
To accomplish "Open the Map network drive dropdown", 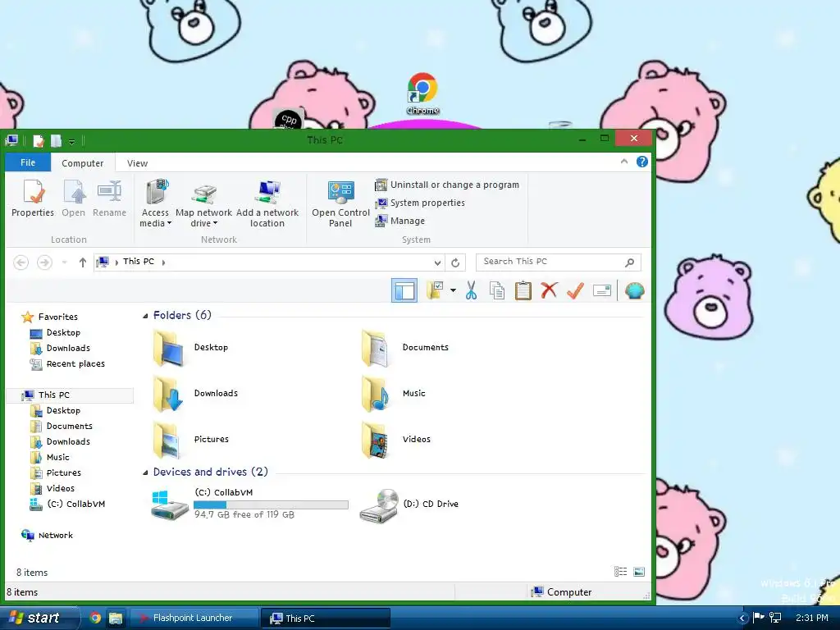I will [x=203, y=203].
